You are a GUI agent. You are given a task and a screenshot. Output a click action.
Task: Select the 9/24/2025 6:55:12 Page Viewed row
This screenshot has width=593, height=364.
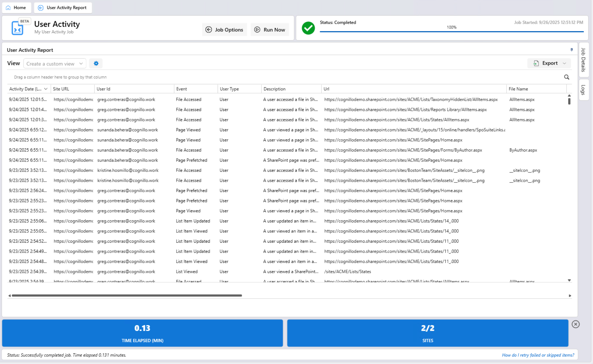pyautogui.click(x=287, y=130)
